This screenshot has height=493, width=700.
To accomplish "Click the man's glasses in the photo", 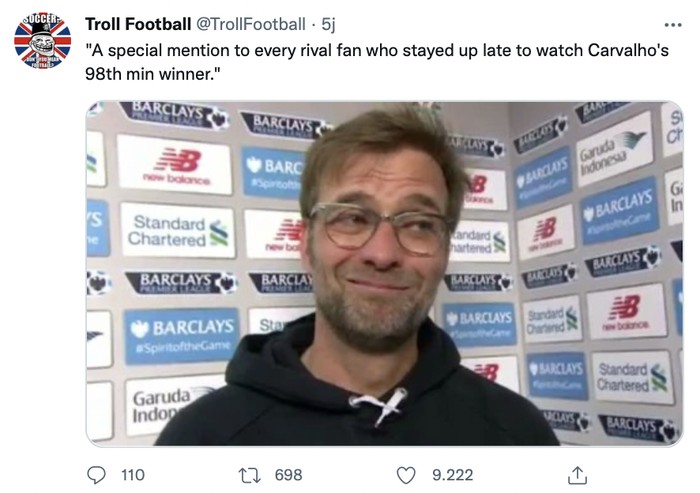I will coord(379,227).
